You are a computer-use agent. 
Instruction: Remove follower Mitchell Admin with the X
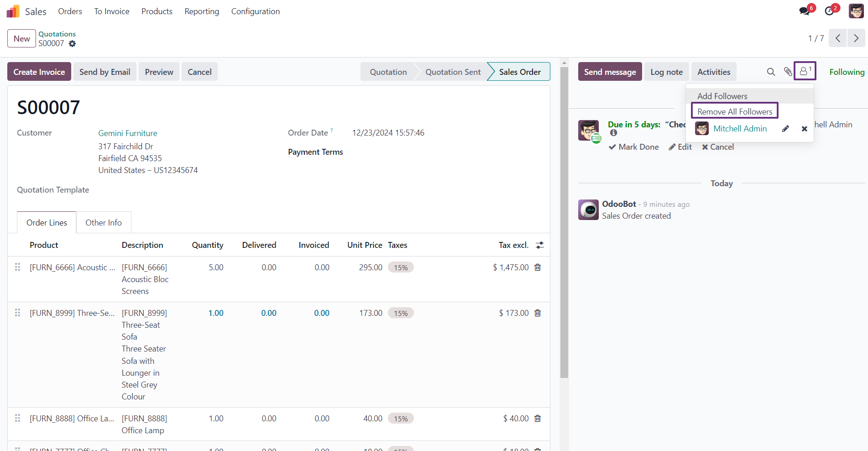coord(805,129)
